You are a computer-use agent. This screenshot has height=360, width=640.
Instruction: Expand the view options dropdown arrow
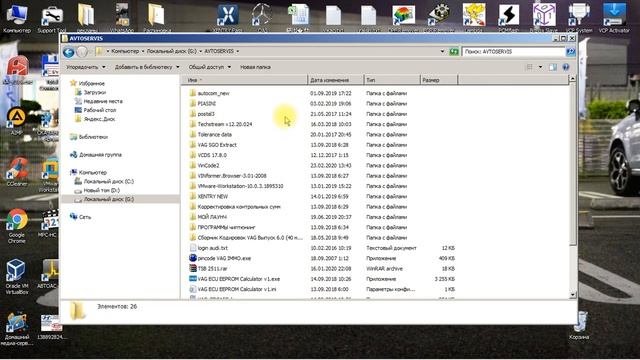pos(540,67)
